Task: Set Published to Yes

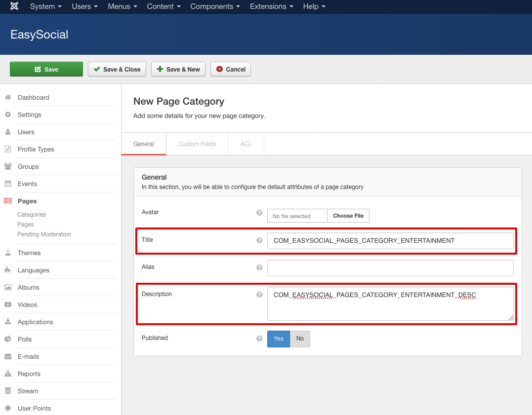Action: tap(279, 339)
